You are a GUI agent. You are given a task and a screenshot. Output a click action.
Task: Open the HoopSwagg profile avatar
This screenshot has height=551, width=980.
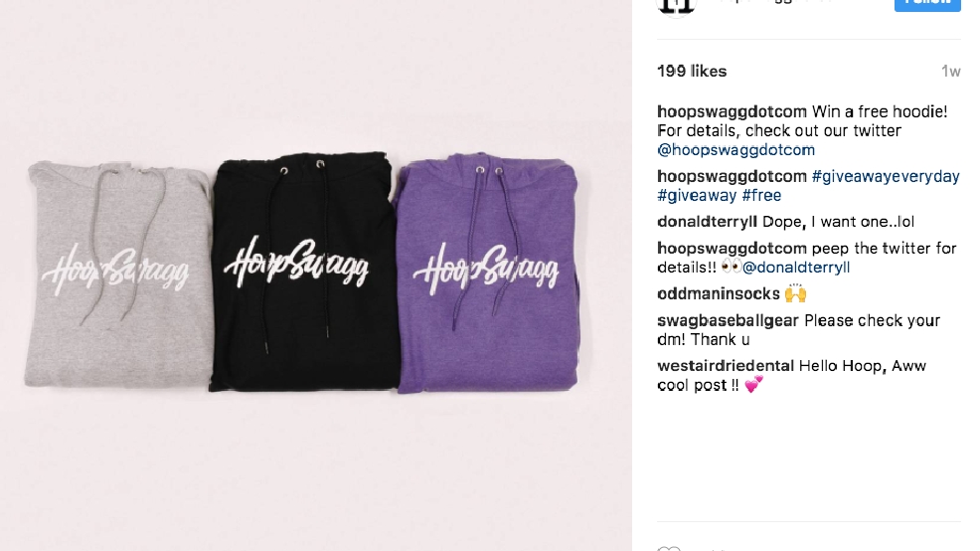pyautogui.click(x=678, y=7)
